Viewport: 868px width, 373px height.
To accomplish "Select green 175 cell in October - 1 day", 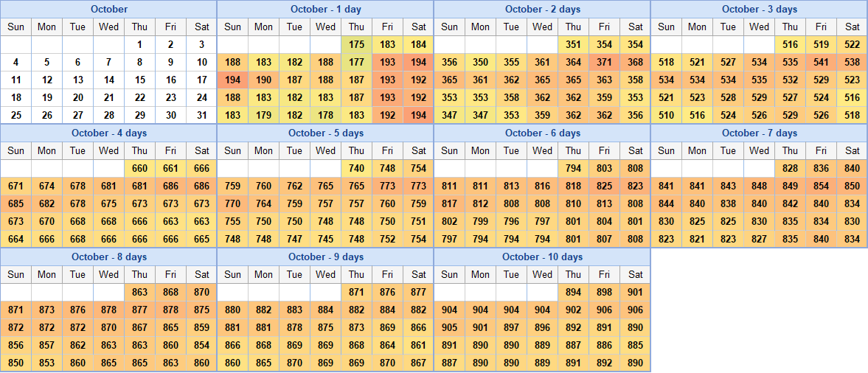I will (356, 44).
